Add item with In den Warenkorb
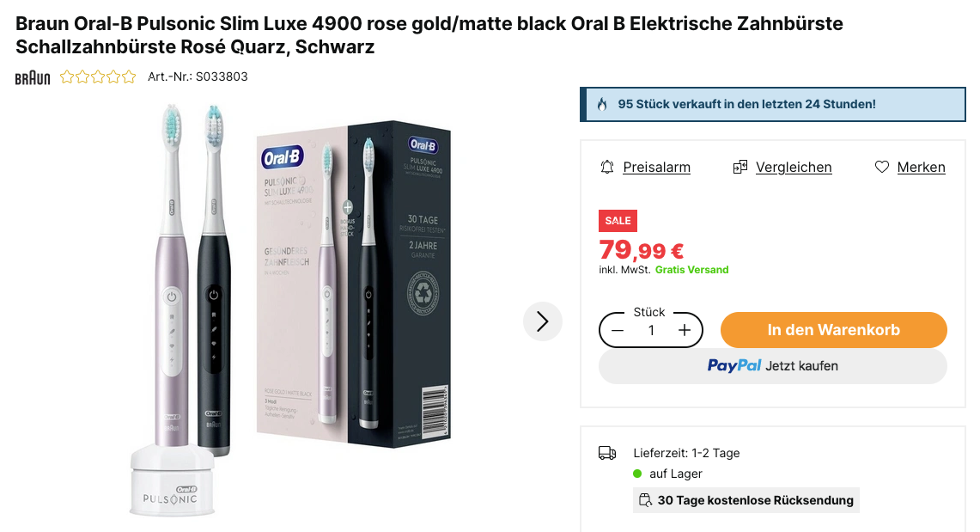 pyautogui.click(x=833, y=330)
